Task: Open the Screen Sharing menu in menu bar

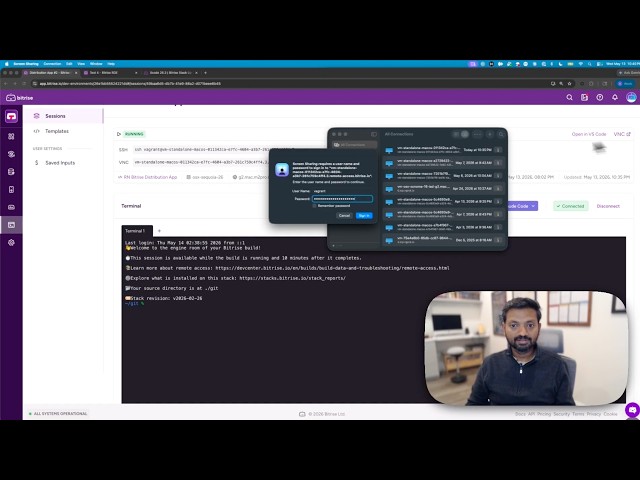Action: (x=26, y=64)
